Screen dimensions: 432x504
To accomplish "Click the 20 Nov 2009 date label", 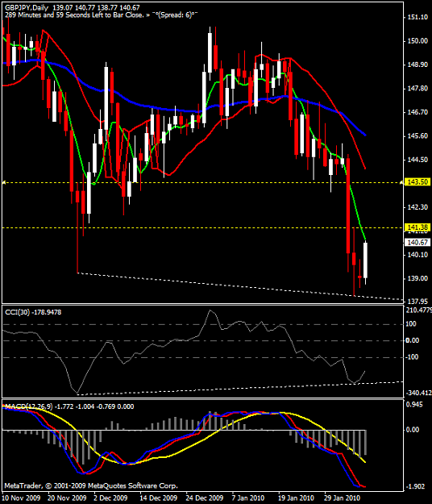I will [x=67, y=498].
